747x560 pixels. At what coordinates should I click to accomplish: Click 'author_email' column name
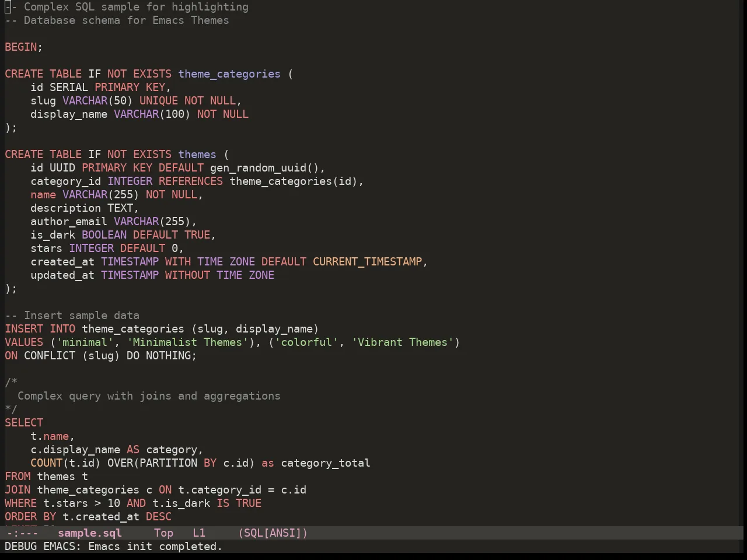(x=69, y=222)
